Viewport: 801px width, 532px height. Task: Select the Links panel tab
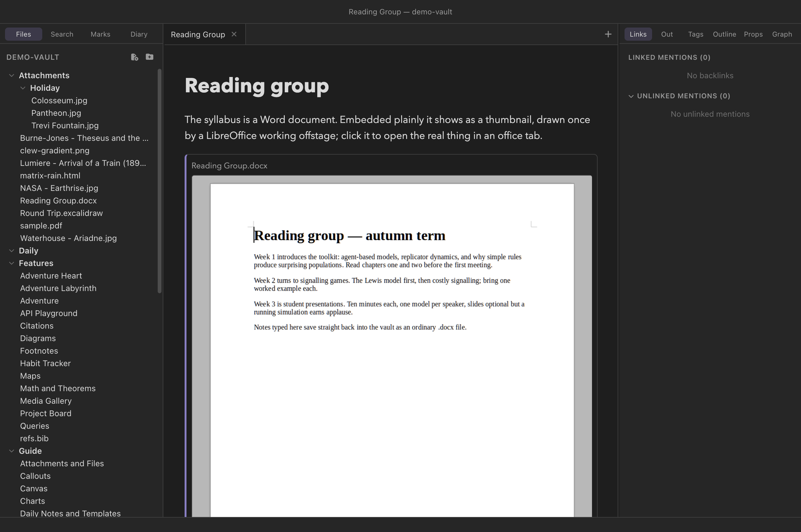pos(638,34)
